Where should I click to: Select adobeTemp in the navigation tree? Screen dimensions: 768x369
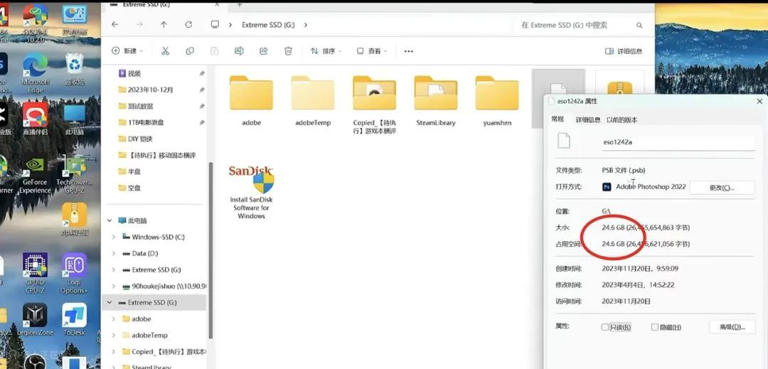(x=145, y=335)
